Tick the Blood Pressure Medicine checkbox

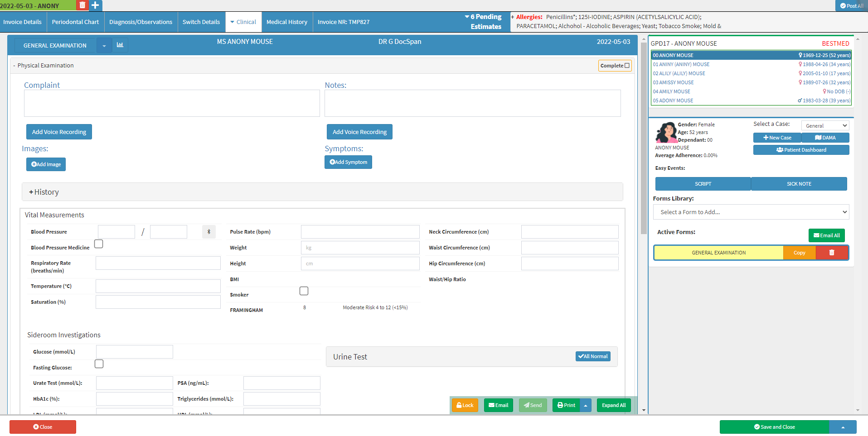pos(99,244)
